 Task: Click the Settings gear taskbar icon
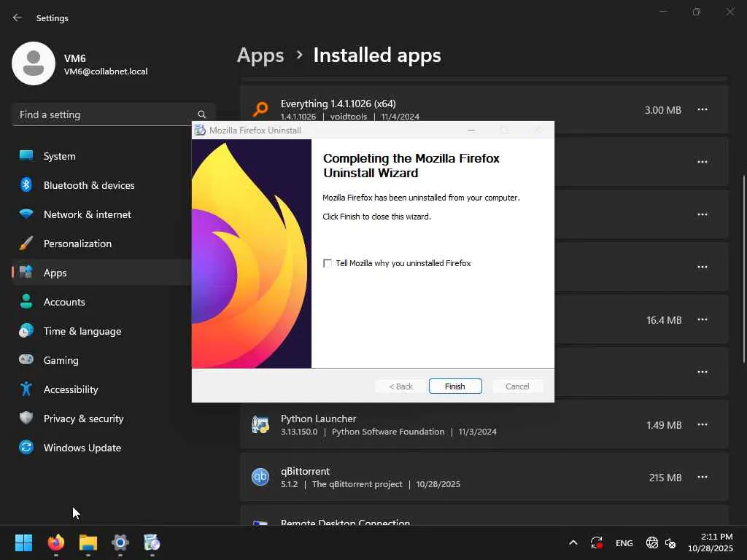pyautogui.click(x=120, y=542)
